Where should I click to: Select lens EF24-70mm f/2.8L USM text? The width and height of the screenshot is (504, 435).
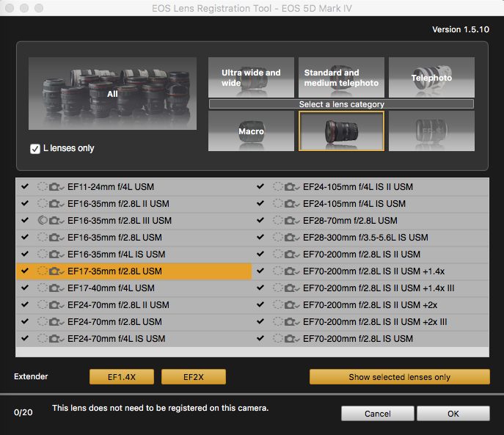(114, 322)
